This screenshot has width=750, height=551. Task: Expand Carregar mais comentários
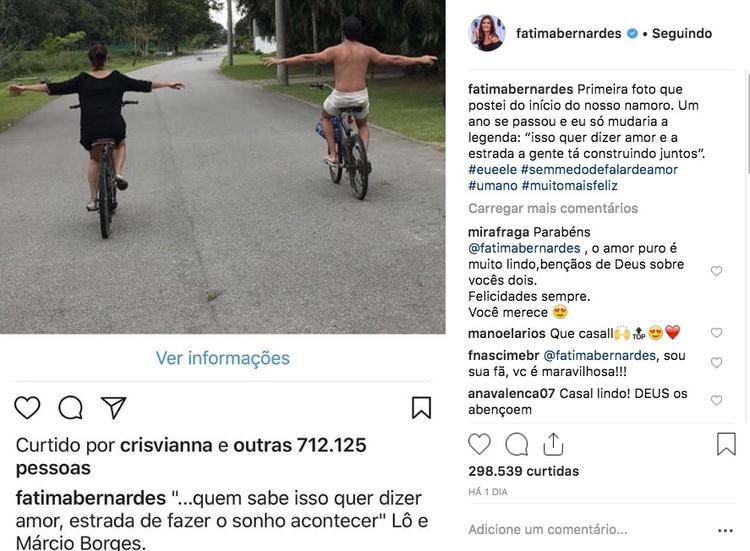[x=553, y=209]
